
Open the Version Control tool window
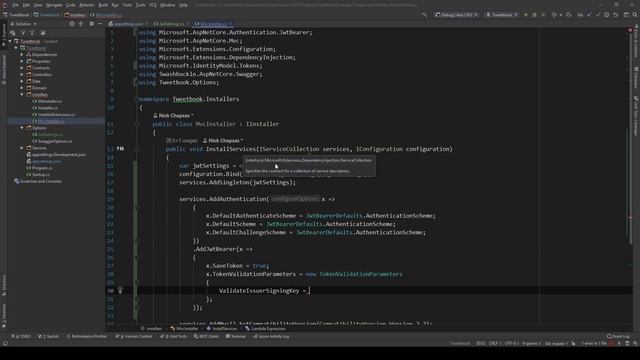[134, 336]
